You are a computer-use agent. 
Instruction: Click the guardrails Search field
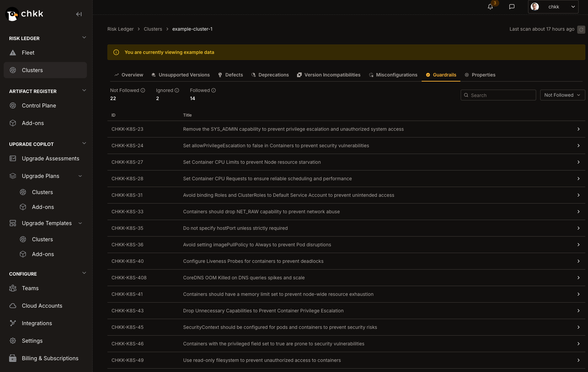(498, 95)
